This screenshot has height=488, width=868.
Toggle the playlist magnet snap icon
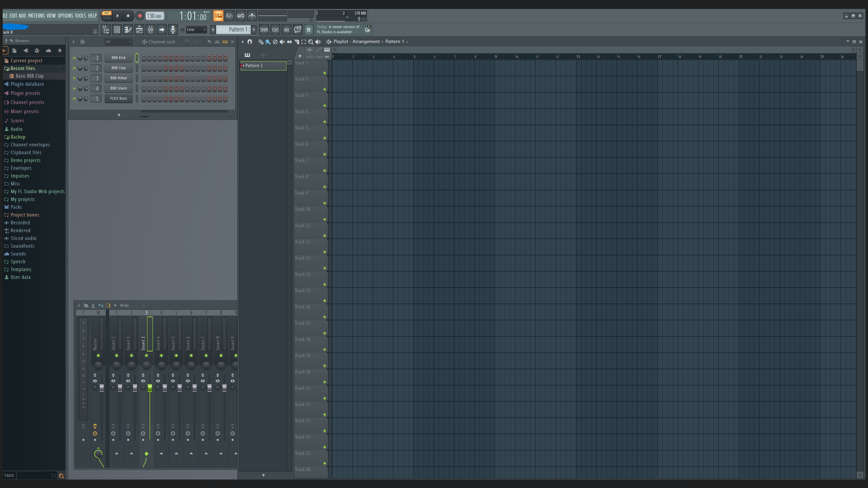point(250,42)
